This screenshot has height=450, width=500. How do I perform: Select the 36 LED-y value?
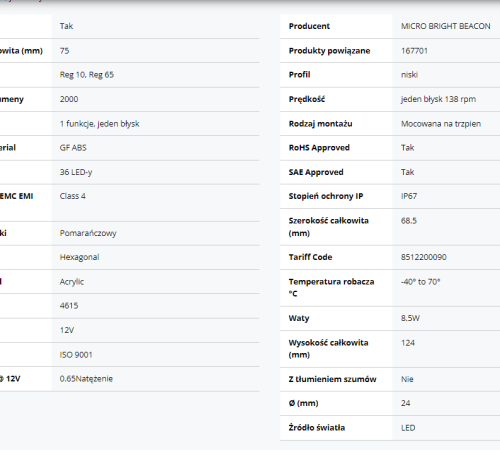point(76,172)
